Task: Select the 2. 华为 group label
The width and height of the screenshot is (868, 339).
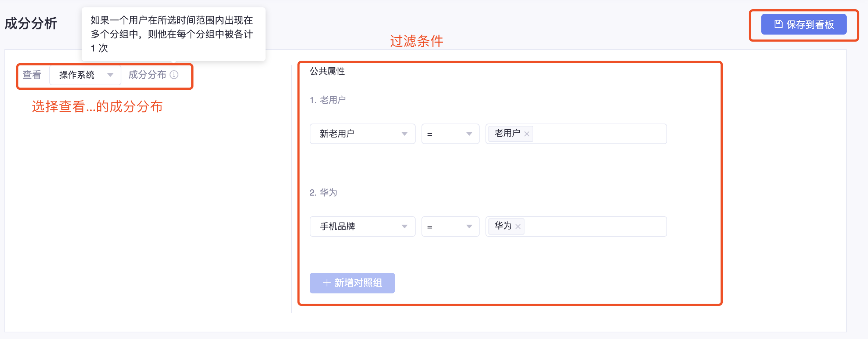Action: 323,193
